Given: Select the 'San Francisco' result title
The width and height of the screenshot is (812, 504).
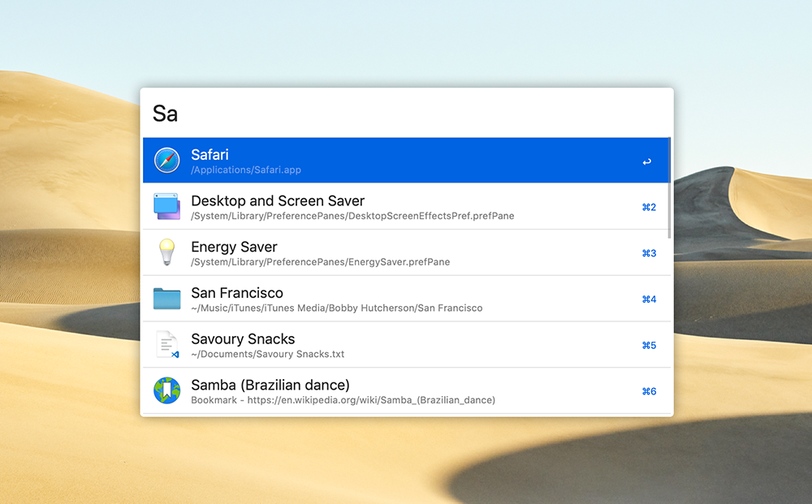Looking at the screenshot, I should [x=237, y=293].
